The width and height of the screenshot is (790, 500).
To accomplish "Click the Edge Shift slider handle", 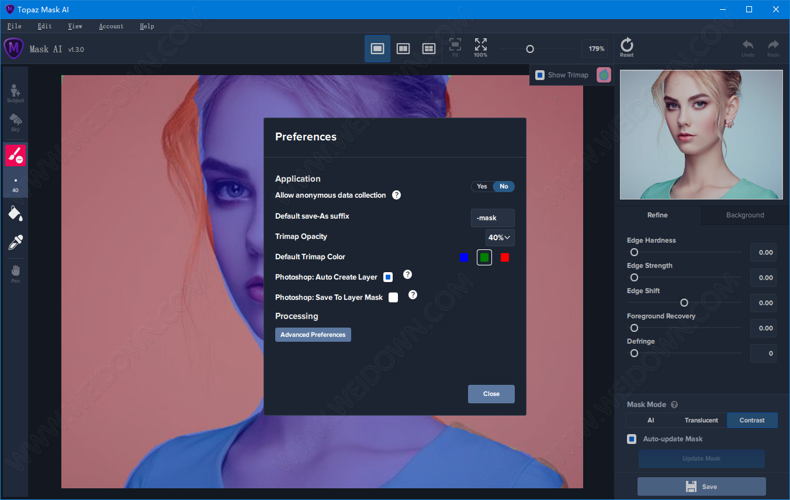I will pyautogui.click(x=684, y=303).
